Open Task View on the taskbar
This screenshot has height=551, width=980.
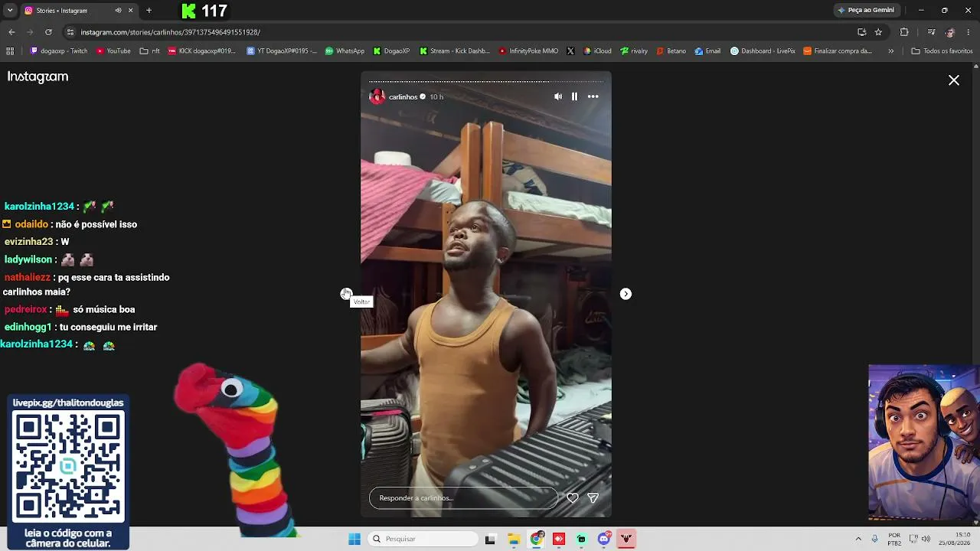click(x=491, y=539)
